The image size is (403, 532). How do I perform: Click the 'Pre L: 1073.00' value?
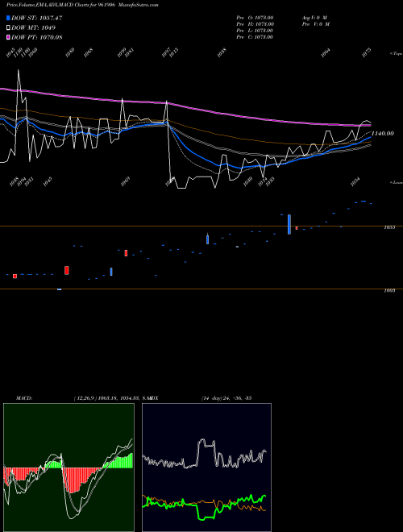point(255,31)
